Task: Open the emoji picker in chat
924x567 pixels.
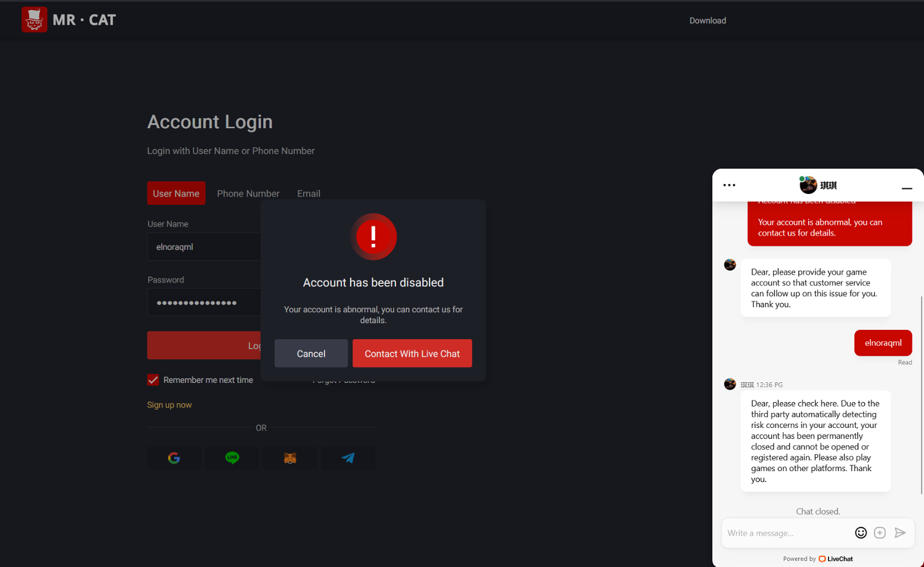Action: click(861, 533)
